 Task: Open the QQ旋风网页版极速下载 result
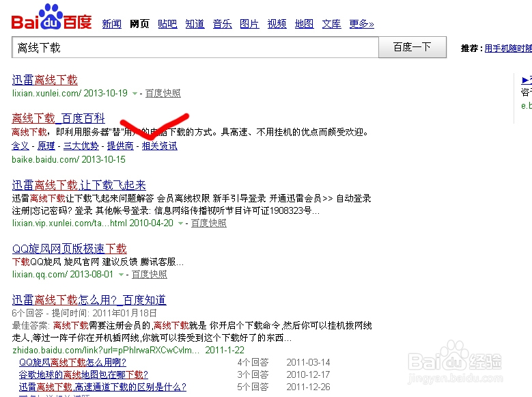point(70,249)
